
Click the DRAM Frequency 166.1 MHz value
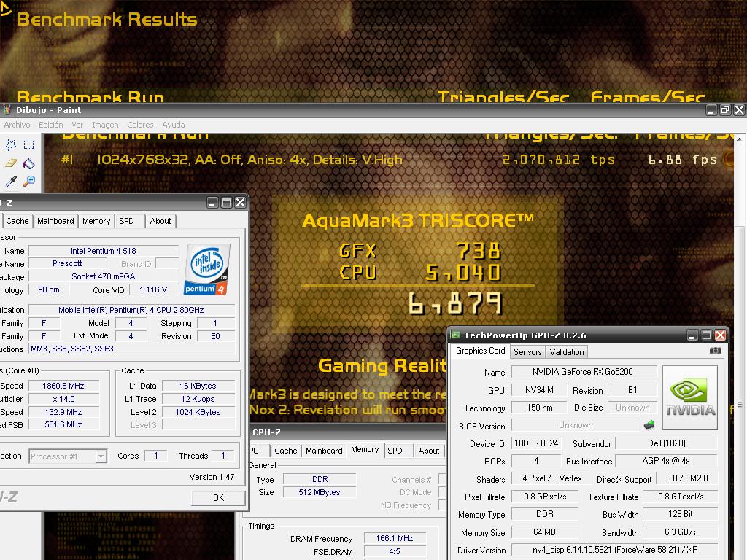(x=395, y=538)
